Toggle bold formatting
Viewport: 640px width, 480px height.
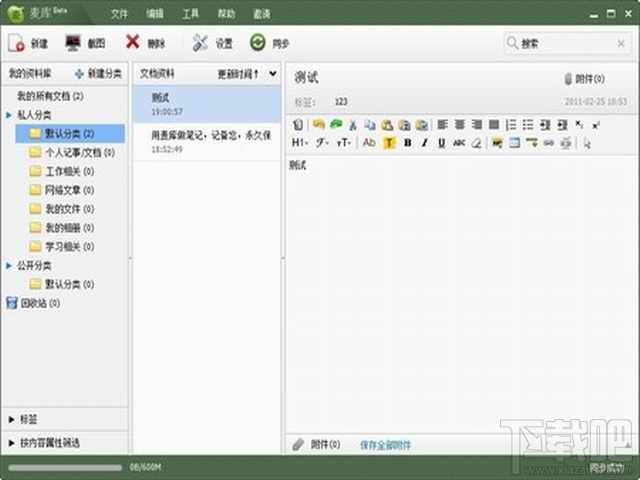click(407, 143)
